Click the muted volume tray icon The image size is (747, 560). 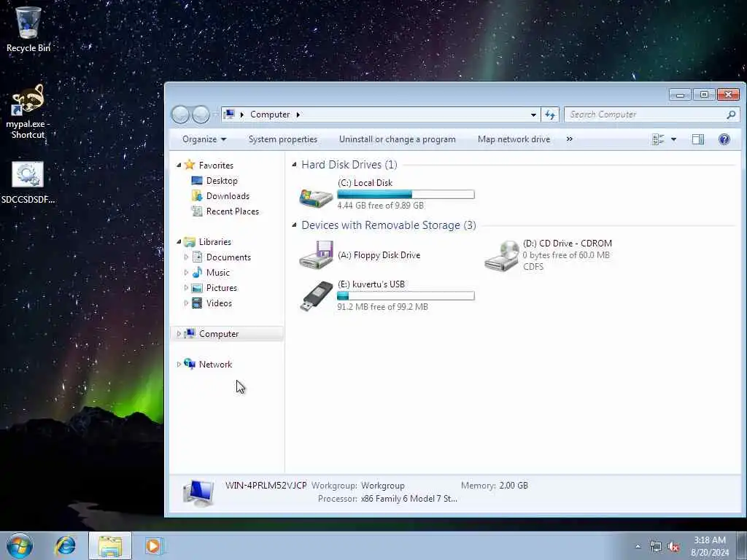[673, 547]
